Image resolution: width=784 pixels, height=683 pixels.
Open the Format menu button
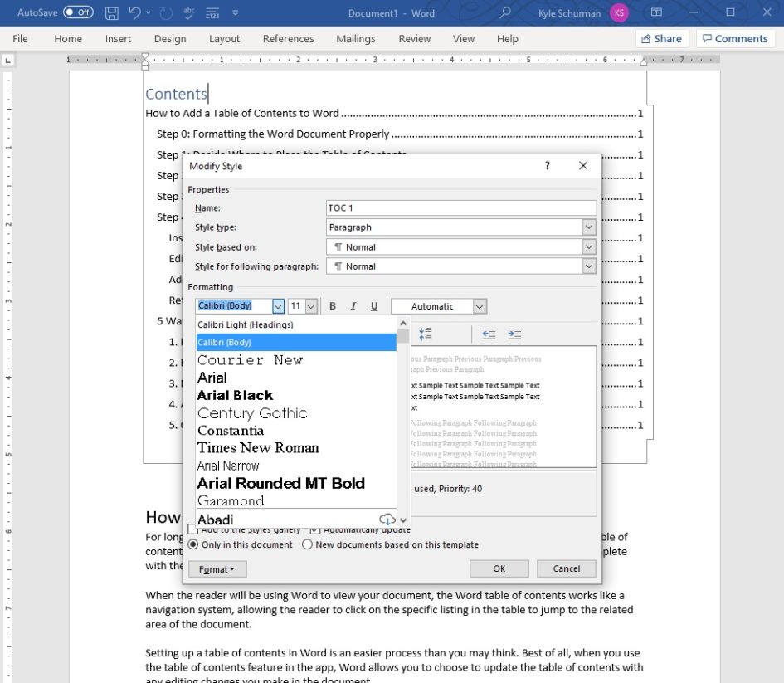pyautogui.click(x=217, y=568)
